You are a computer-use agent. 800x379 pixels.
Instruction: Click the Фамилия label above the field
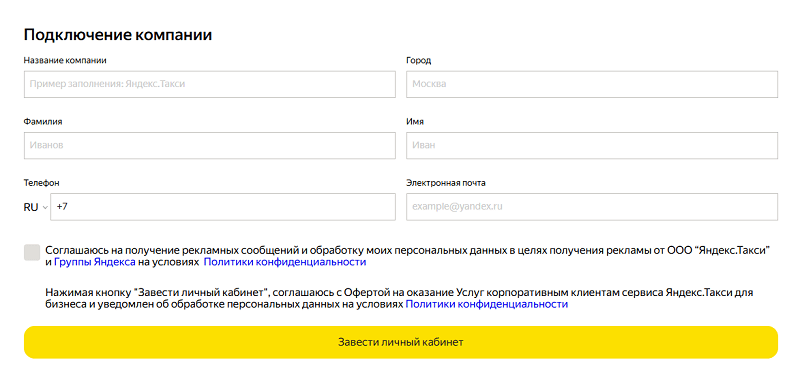pos(43,121)
